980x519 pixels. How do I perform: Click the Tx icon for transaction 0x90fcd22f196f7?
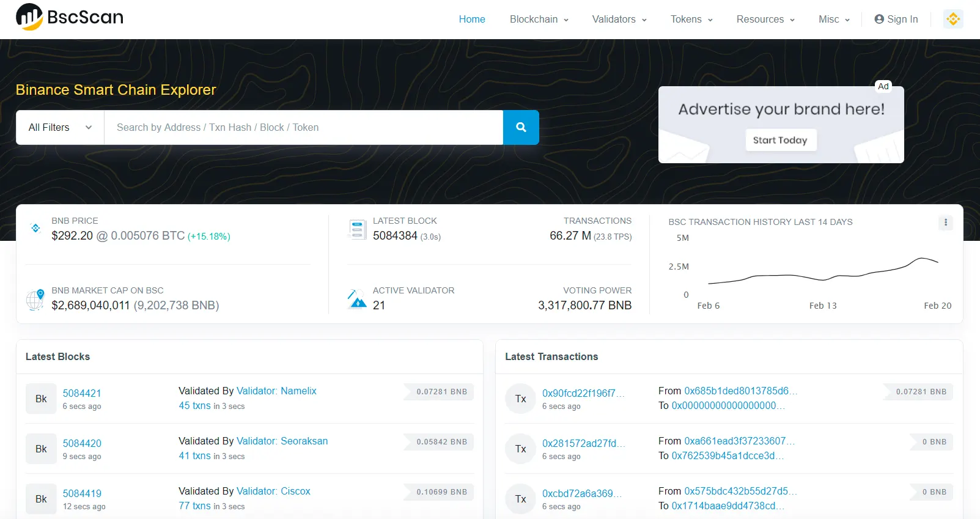pyautogui.click(x=520, y=399)
